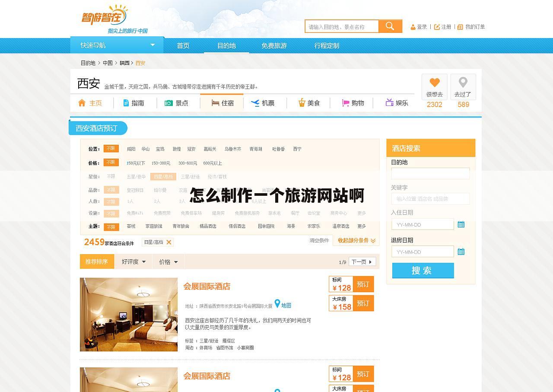Click map pin beside first hotel address
The width and height of the screenshot is (553, 392).
click(x=277, y=304)
